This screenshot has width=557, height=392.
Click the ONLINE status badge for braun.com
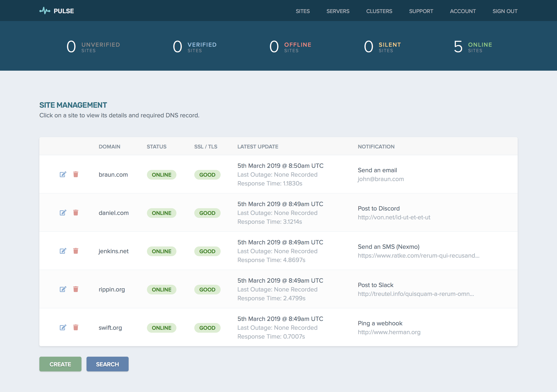pos(161,175)
